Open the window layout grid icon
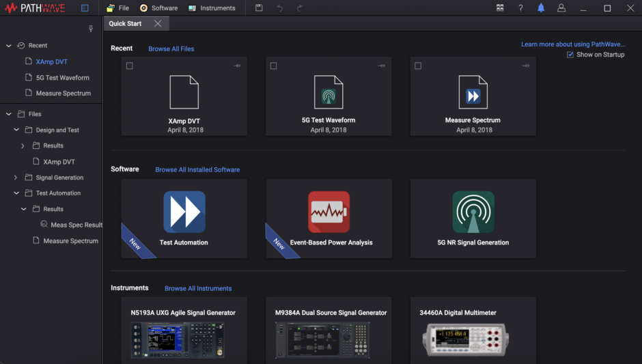 500,8
